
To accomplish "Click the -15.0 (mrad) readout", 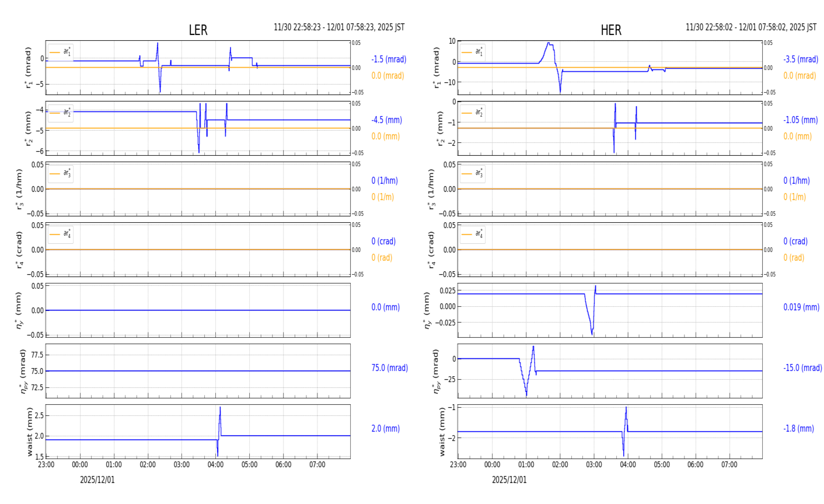I will (x=802, y=368).
